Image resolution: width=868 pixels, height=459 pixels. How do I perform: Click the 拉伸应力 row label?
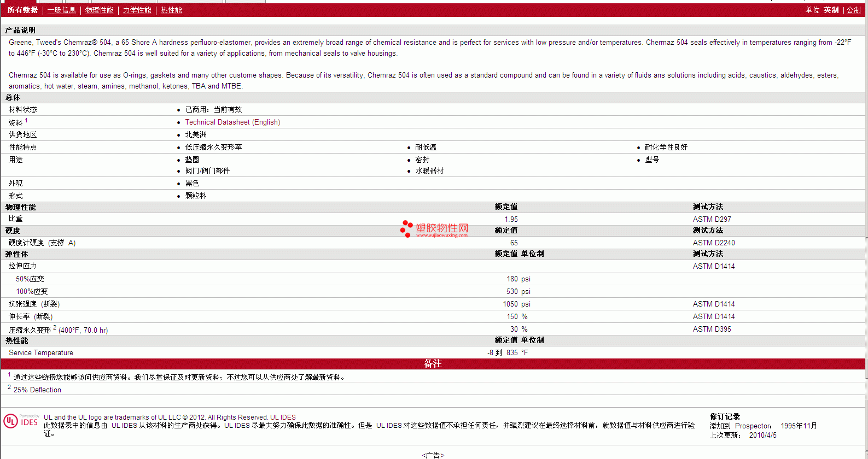pyautogui.click(x=23, y=266)
